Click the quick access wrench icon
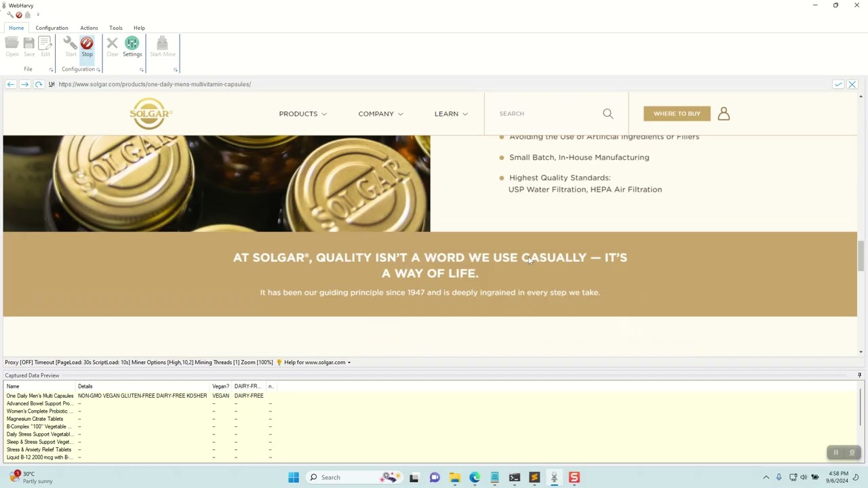This screenshot has width=868, height=488. coord(9,15)
